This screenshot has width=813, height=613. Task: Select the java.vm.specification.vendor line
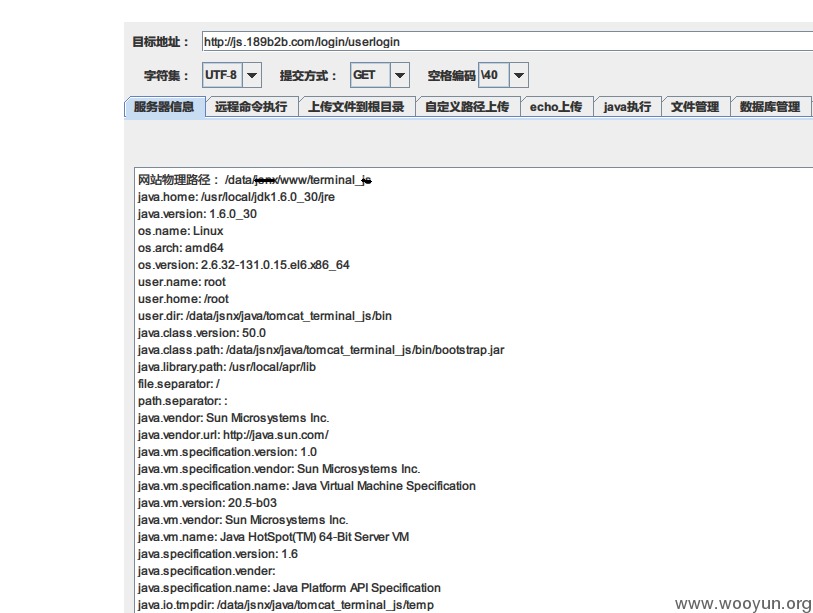279,469
